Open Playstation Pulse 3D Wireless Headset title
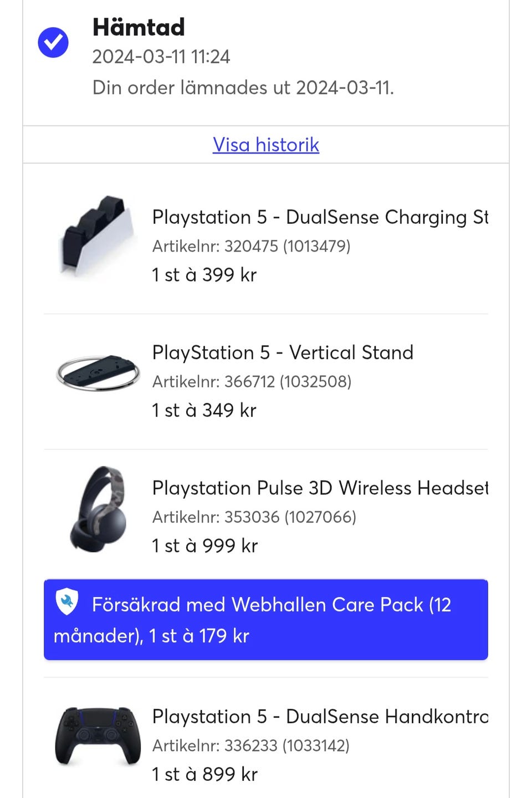Screen dimensions: 532x798 pyautogui.click(x=320, y=488)
